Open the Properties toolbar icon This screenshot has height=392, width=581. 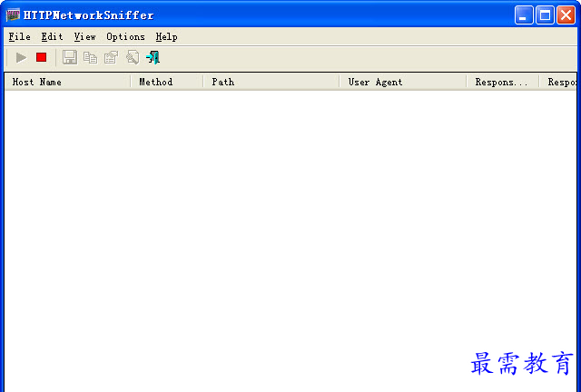pos(111,57)
